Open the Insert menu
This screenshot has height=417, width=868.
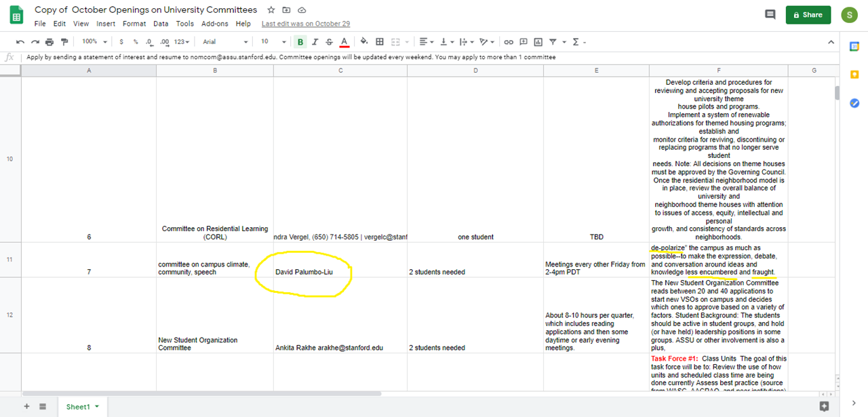(x=106, y=24)
